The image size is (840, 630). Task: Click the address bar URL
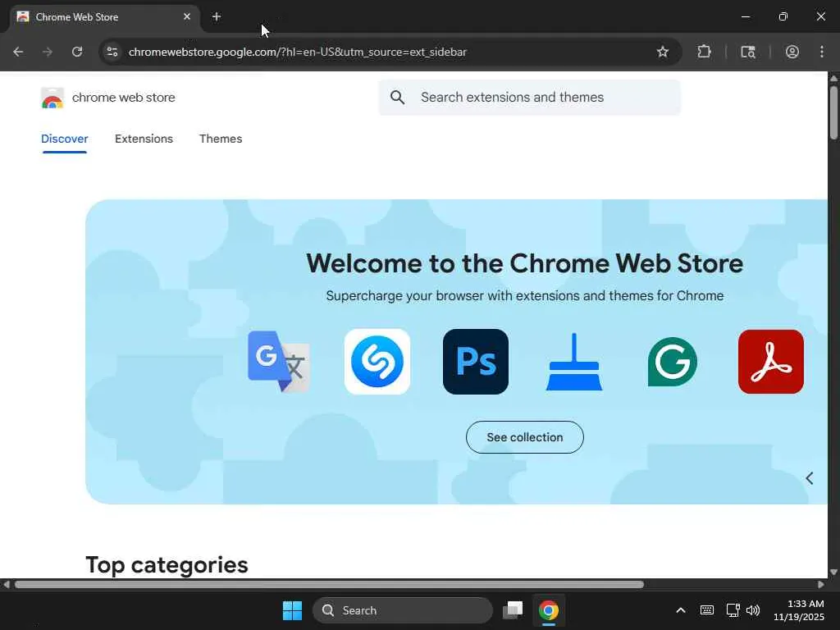297,52
